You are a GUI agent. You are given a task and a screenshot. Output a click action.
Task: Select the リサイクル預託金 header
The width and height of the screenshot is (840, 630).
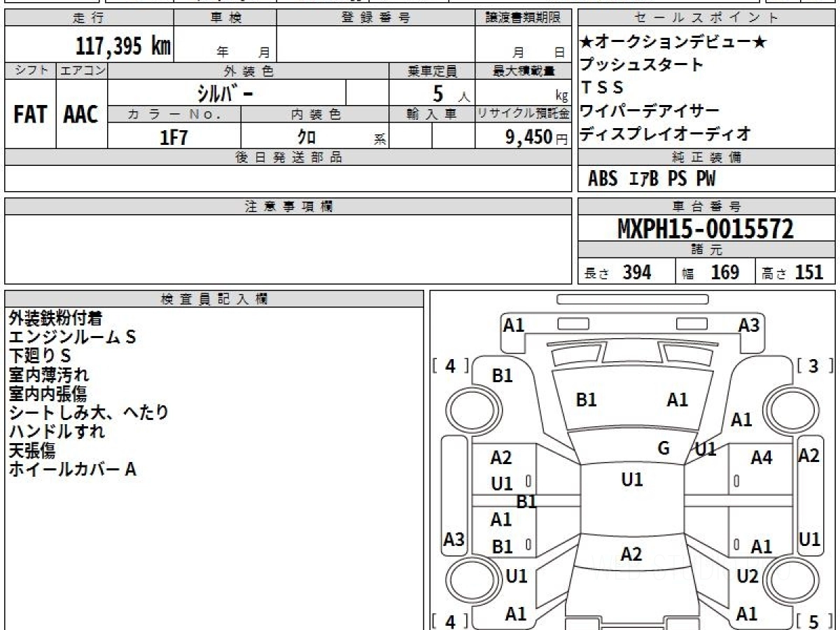pos(523,114)
